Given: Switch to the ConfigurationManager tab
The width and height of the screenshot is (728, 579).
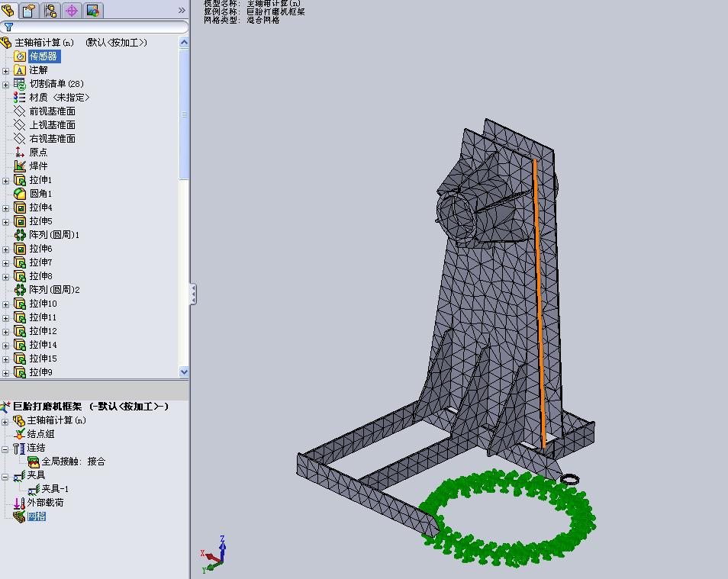Looking at the screenshot, I should coord(50,10).
